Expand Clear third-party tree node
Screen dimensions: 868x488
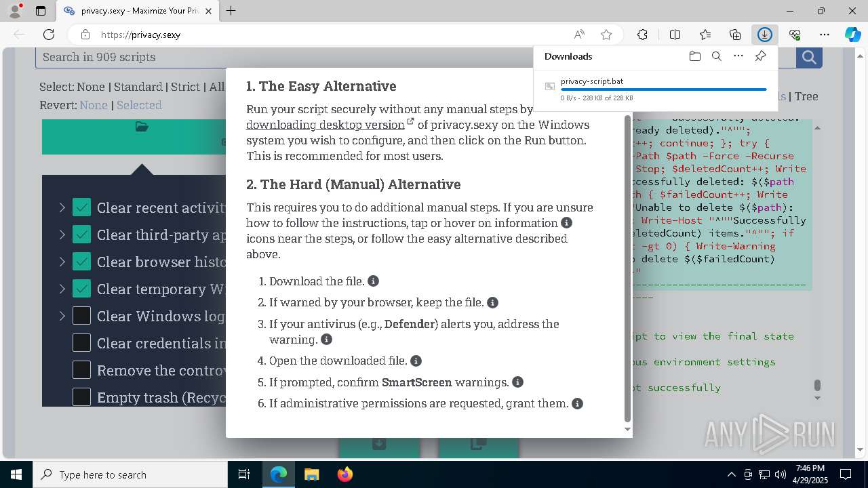click(62, 235)
